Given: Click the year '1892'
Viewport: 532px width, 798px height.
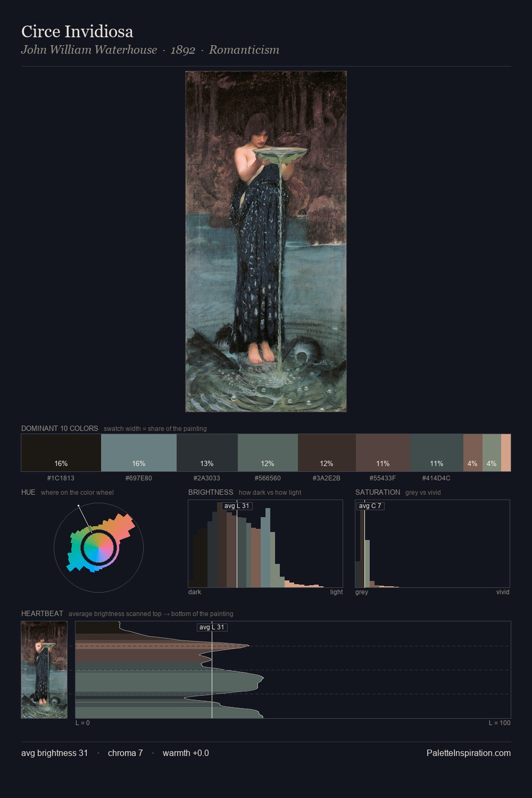Looking at the screenshot, I should [x=183, y=49].
